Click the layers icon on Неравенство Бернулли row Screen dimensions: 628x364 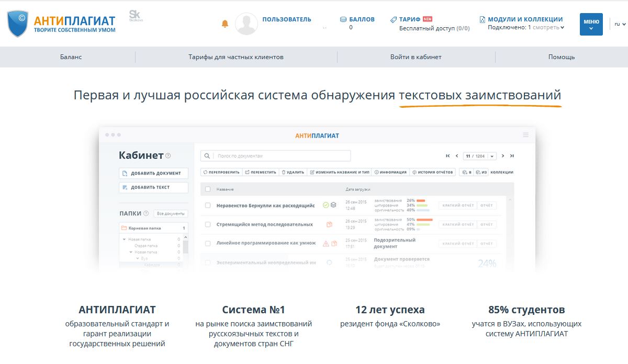(333, 205)
